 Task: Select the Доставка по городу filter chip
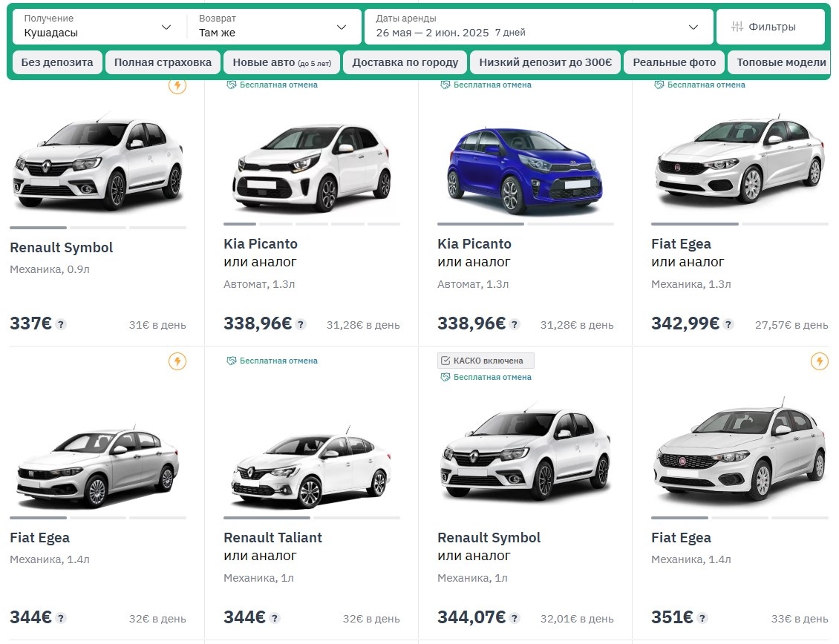(x=404, y=62)
